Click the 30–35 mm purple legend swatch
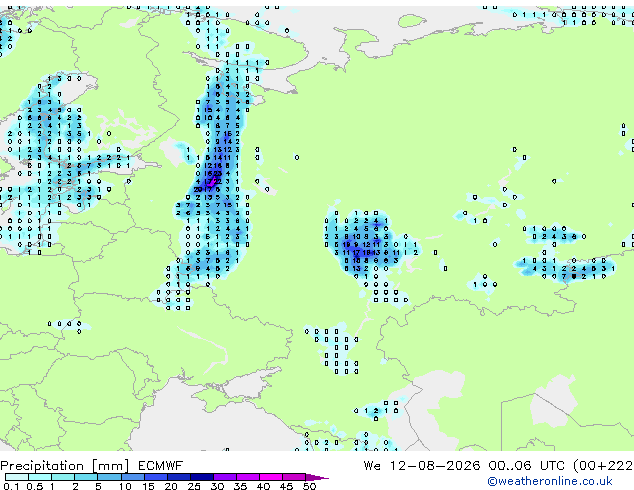 click(225, 477)
